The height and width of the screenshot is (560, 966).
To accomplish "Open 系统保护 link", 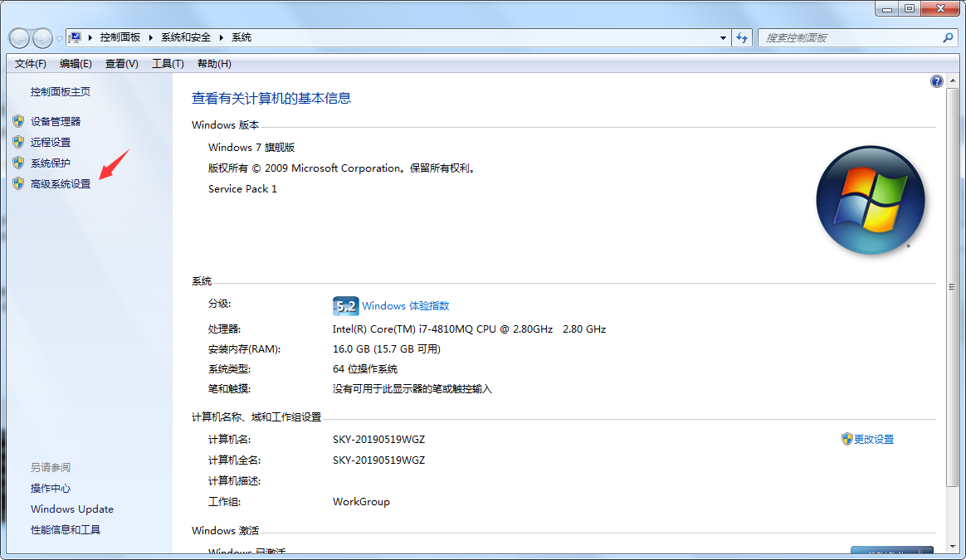I will point(51,163).
